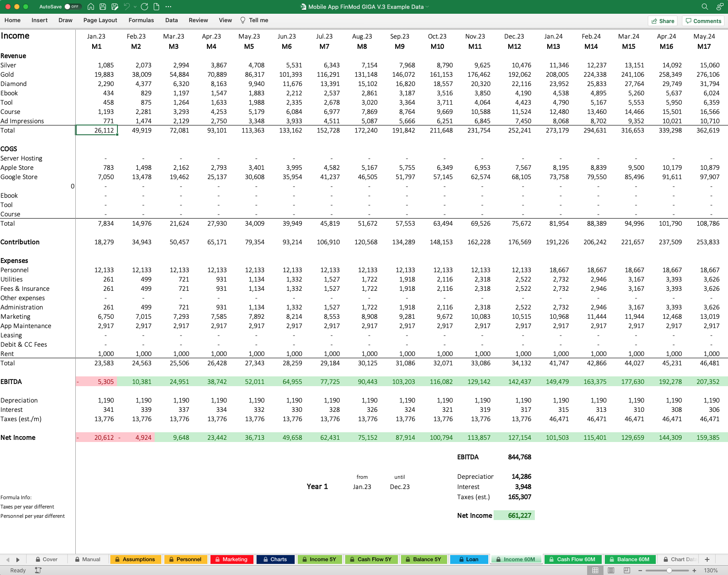Click the Comments button
Image resolution: width=728 pixels, height=575 pixels.
pyautogui.click(x=704, y=21)
